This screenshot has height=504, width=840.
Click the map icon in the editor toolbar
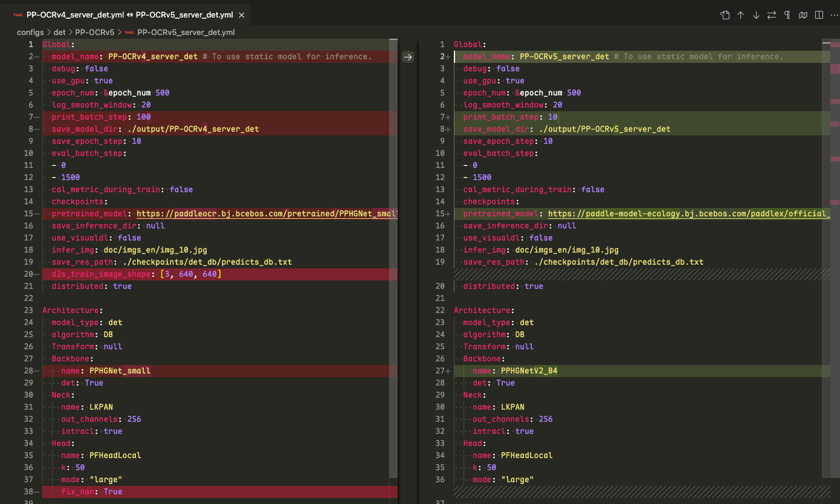803,15
